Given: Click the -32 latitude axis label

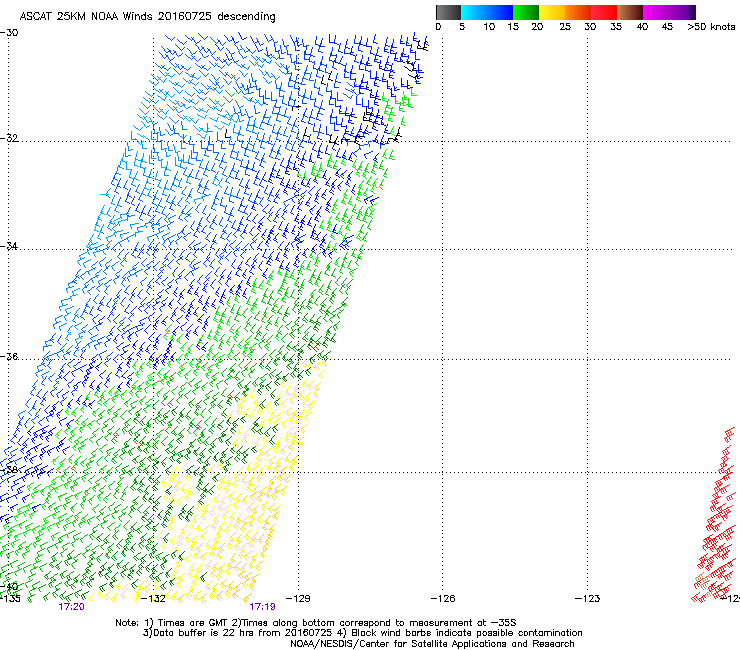Looking at the screenshot, I should coord(9,138).
